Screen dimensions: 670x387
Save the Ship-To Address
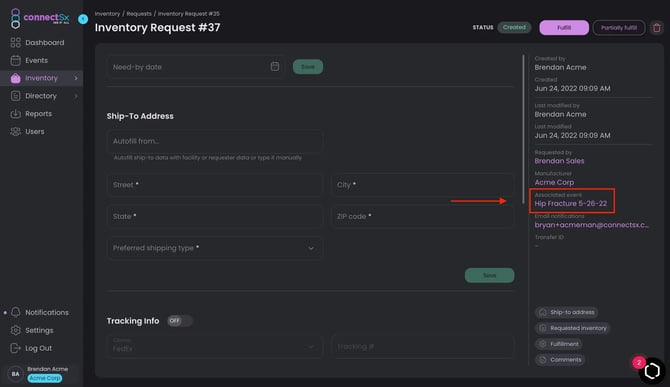[x=490, y=275]
